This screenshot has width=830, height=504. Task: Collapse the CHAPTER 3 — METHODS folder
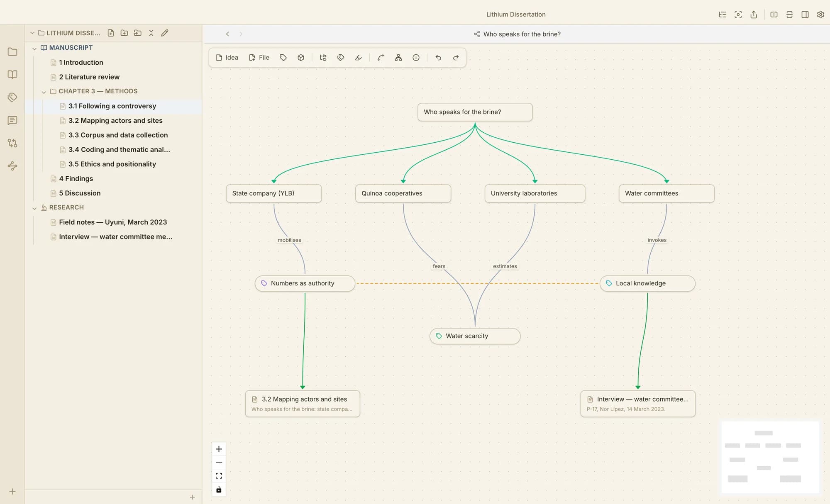click(x=44, y=92)
